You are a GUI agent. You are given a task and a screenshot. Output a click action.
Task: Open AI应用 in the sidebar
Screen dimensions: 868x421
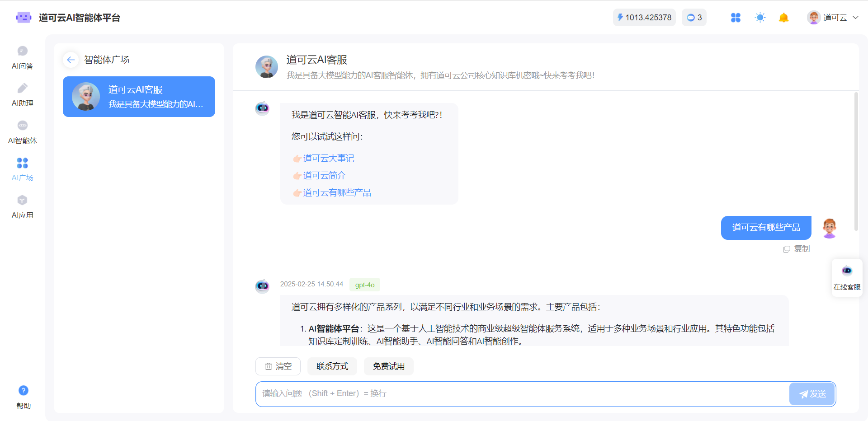23,206
